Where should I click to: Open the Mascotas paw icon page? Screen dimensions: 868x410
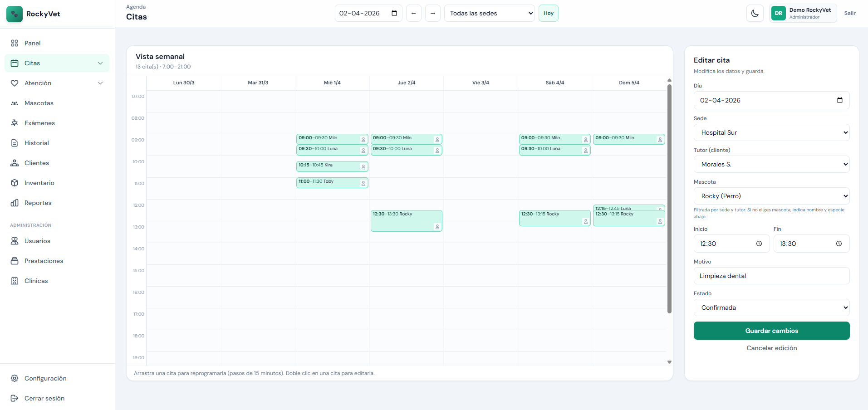(15, 103)
